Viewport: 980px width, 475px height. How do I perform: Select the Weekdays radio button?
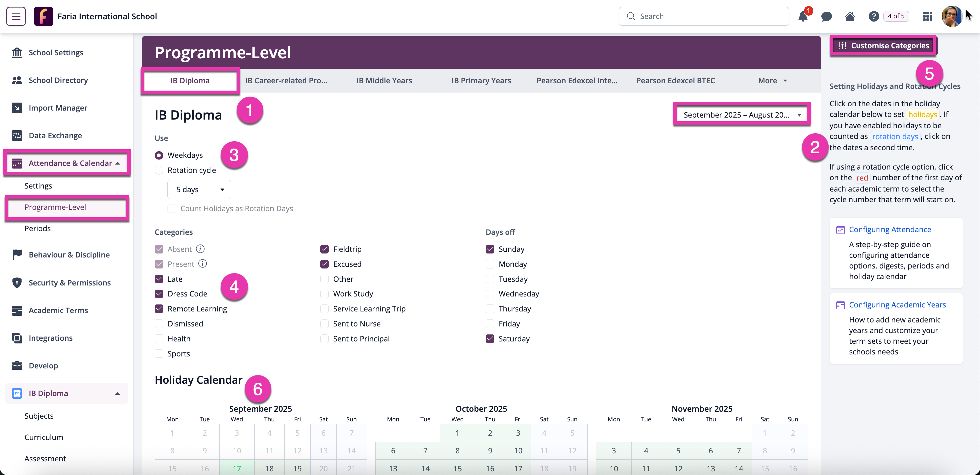pyautogui.click(x=159, y=155)
